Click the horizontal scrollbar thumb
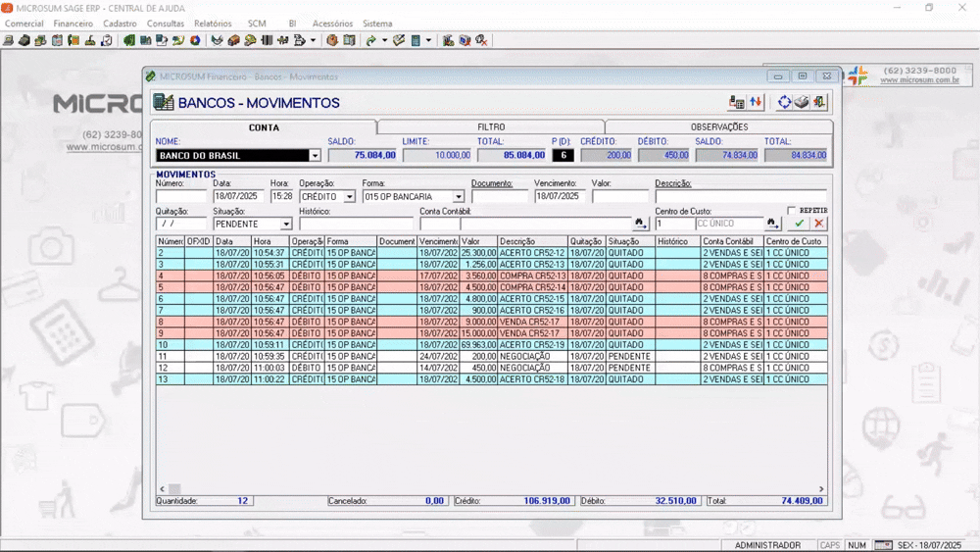980x552 pixels. (175, 489)
